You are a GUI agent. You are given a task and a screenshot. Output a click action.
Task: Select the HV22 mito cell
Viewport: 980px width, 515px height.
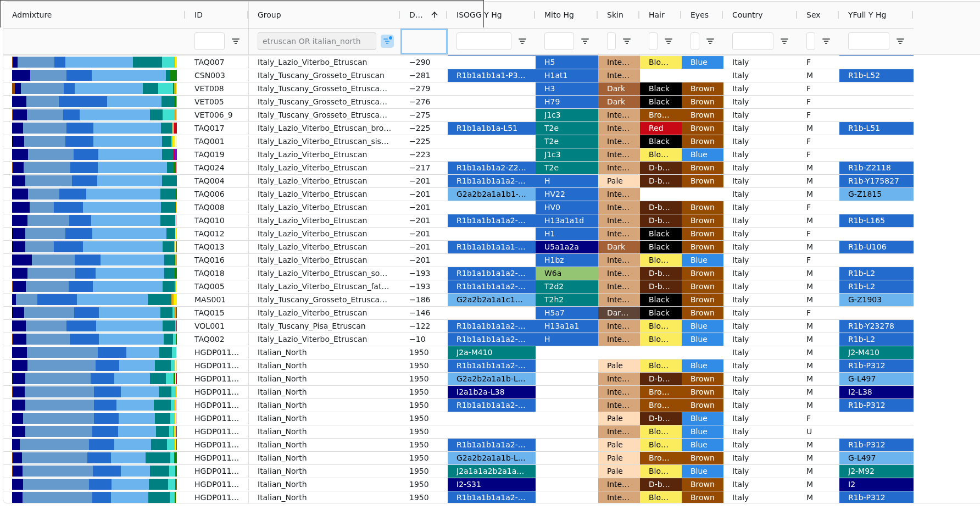(567, 194)
